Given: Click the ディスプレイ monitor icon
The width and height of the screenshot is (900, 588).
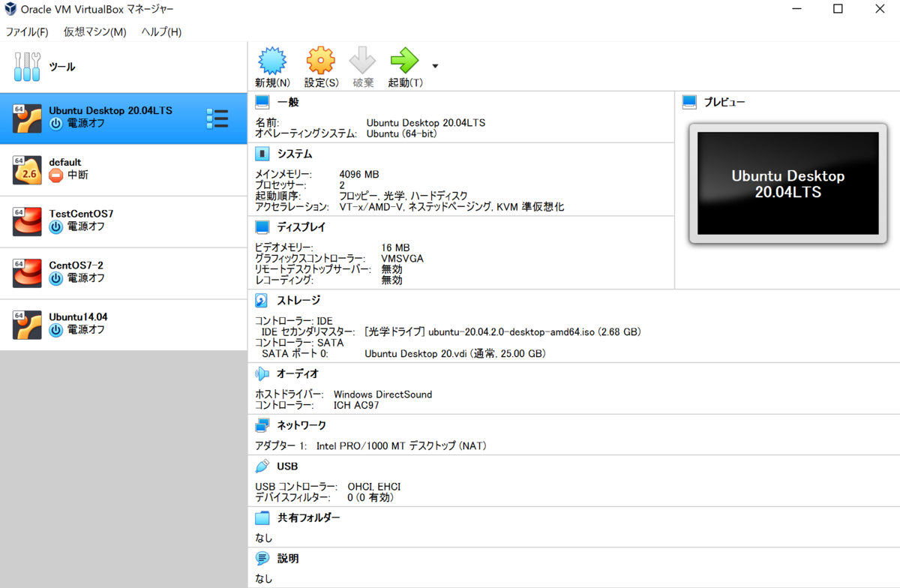Looking at the screenshot, I should (262, 226).
